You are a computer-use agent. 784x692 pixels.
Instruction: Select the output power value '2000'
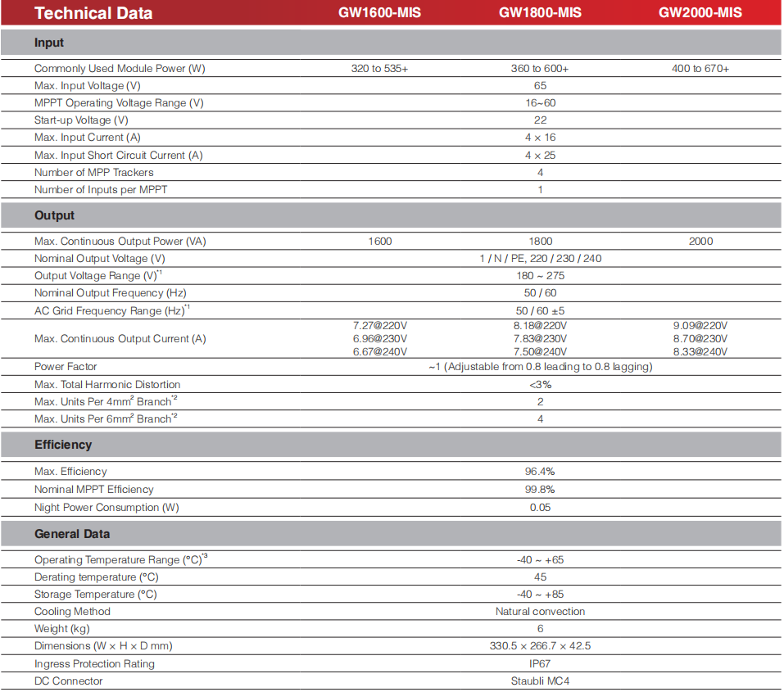click(x=700, y=242)
